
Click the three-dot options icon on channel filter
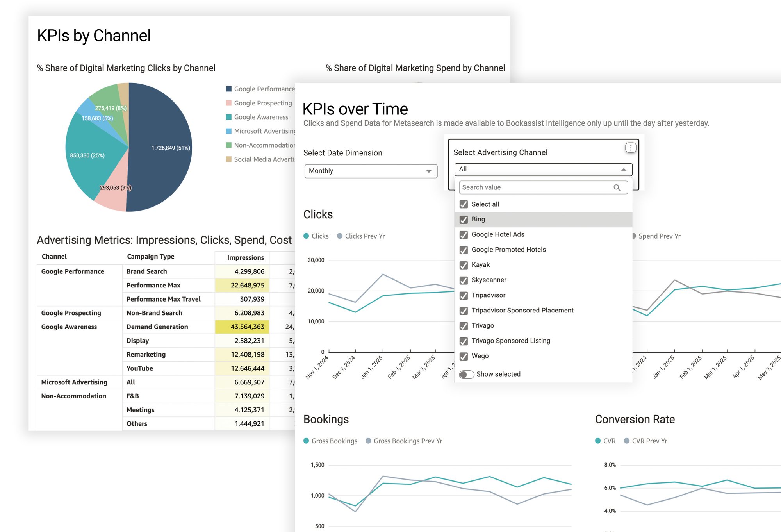point(630,148)
